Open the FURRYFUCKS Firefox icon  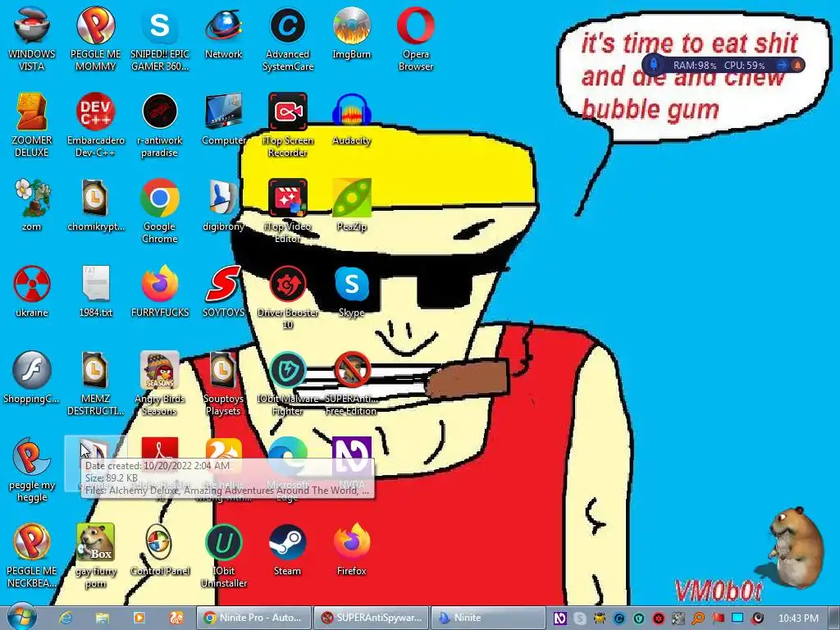160,292
